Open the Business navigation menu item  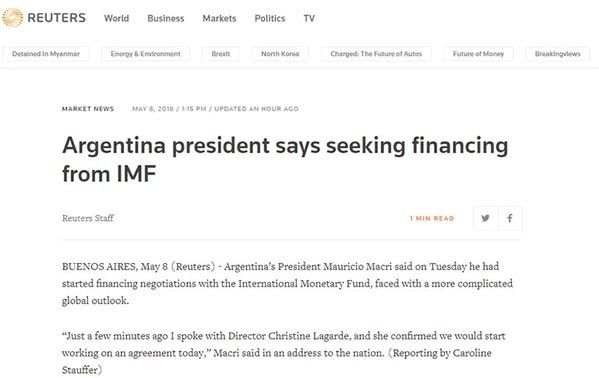coord(166,18)
